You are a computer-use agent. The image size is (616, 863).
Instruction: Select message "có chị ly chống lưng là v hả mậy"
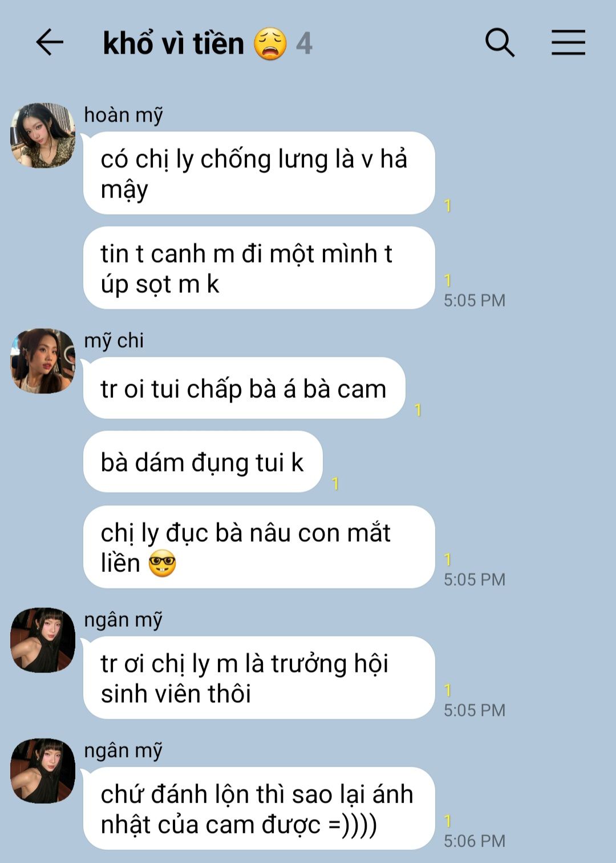click(259, 173)
